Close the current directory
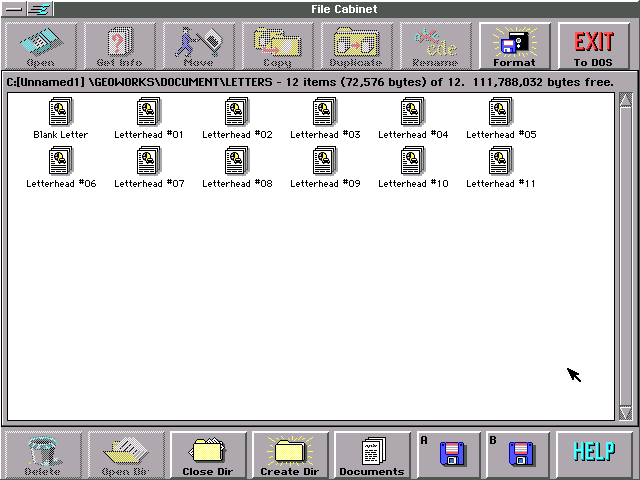The height and width of the screenshot is (480, 640). [x=208, y=455]
